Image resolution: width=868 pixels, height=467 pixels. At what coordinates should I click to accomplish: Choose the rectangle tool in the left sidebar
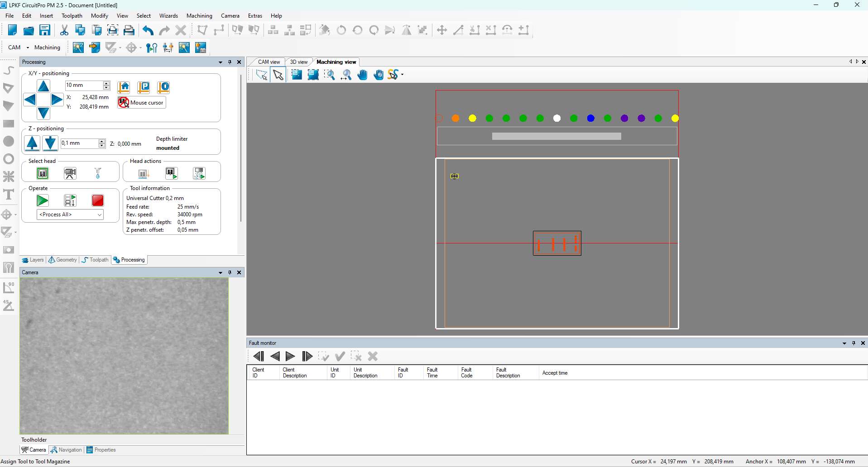(x=9, y=124)
